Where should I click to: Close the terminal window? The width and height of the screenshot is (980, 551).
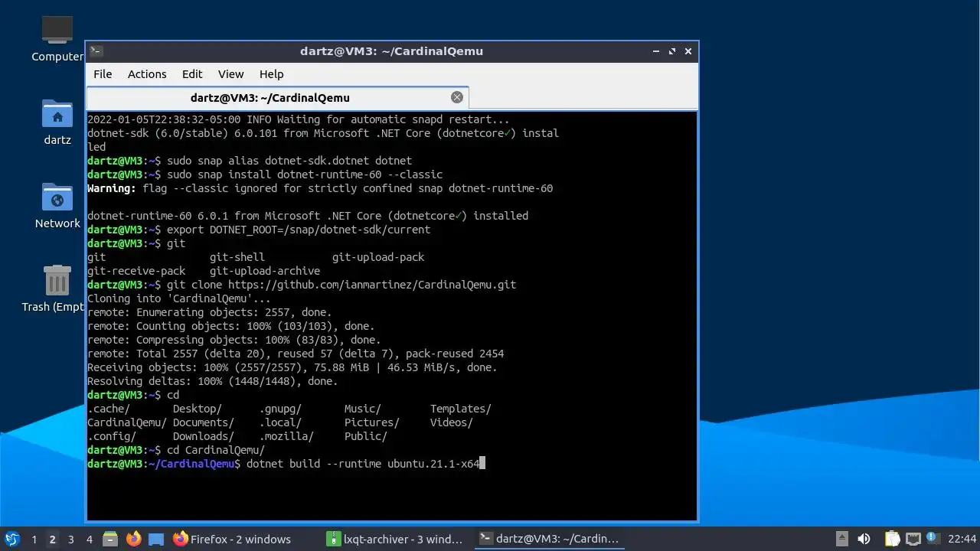[688, 51]
